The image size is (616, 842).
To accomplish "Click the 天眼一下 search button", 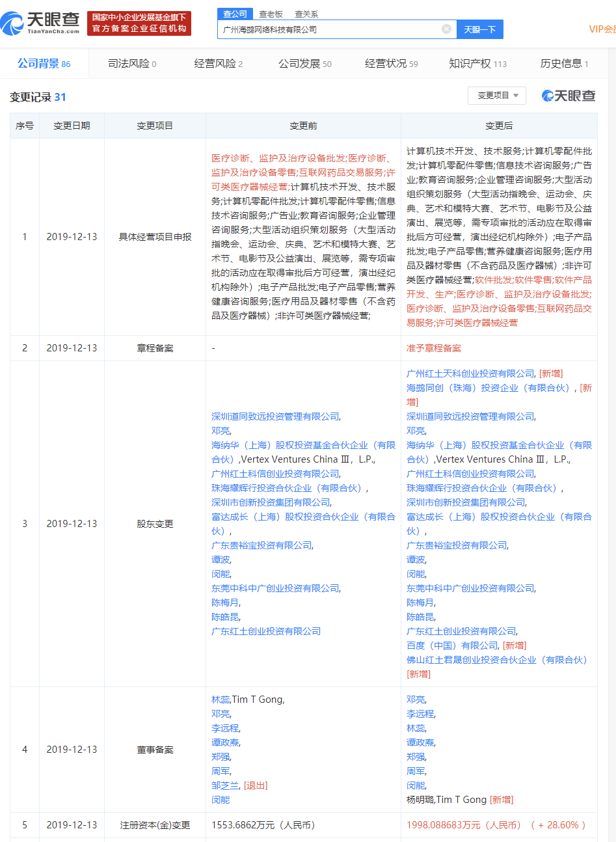I will [x=479, y=29].
